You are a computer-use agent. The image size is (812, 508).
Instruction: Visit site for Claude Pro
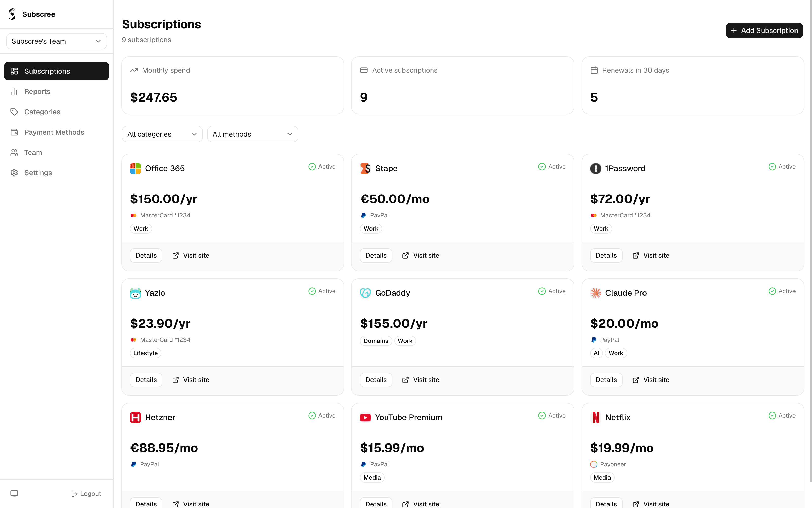pos(651,380)
